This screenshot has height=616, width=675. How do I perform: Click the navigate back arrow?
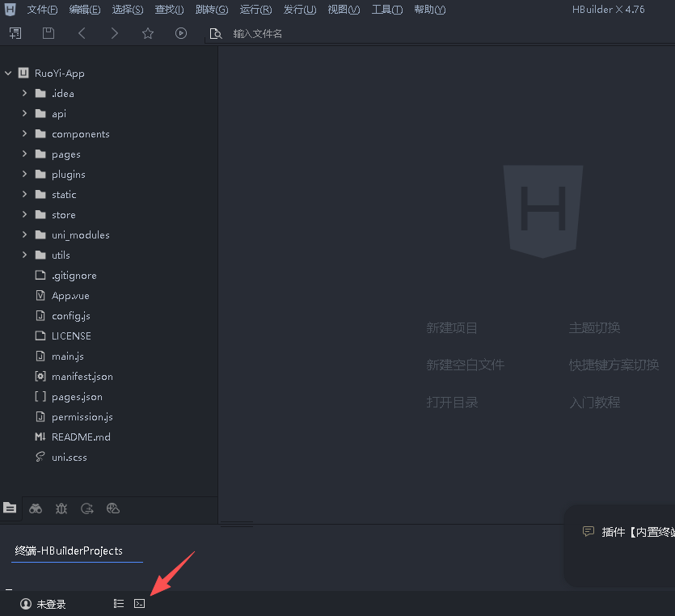(82, 33)
